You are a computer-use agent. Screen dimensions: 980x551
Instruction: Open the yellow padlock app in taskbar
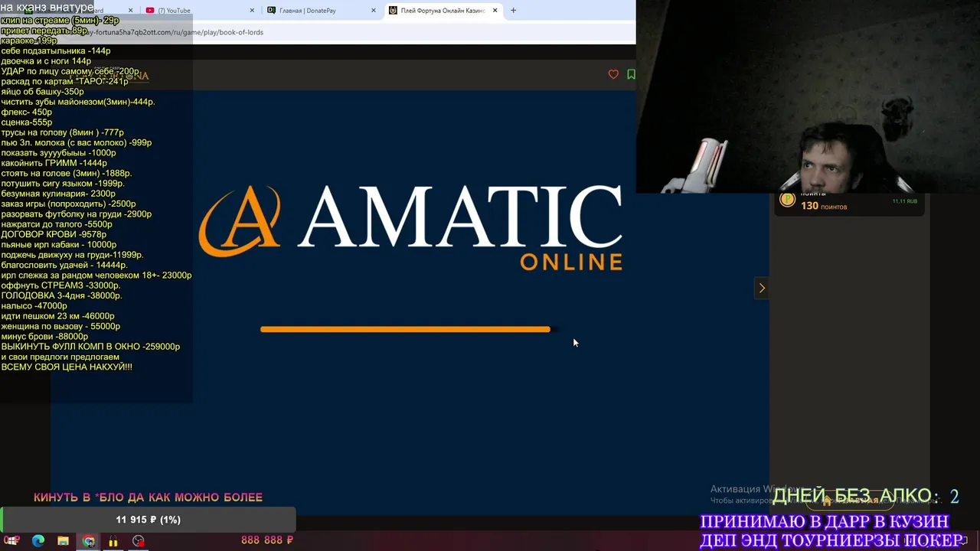click(113, 541)
